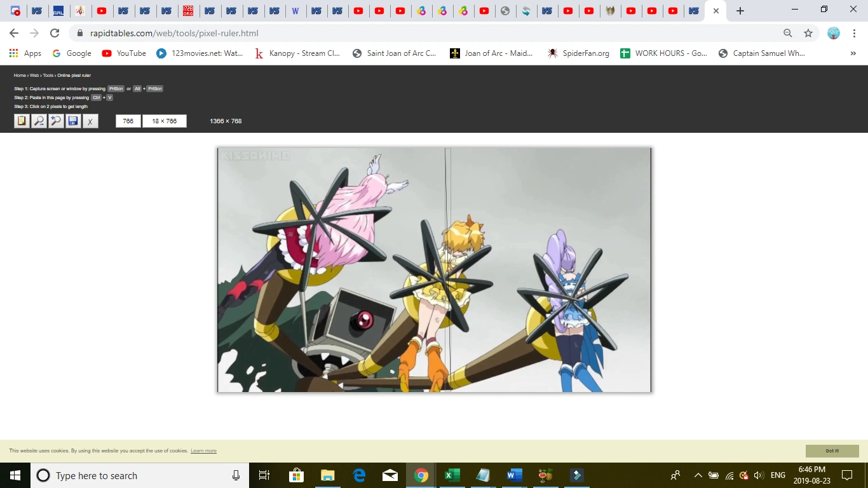Click the Chrome profile avatar
Screen dimensions: 868x488
coord(834,33)
